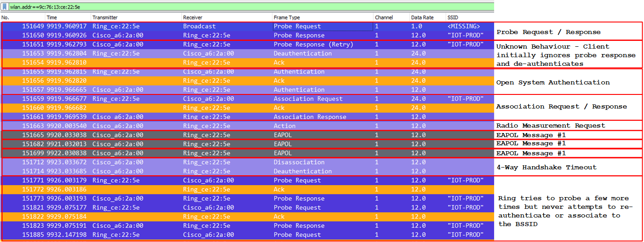Click the Broadcast receiver cell
The width and height of the screenshot is (644, 242).
point(199,26)
